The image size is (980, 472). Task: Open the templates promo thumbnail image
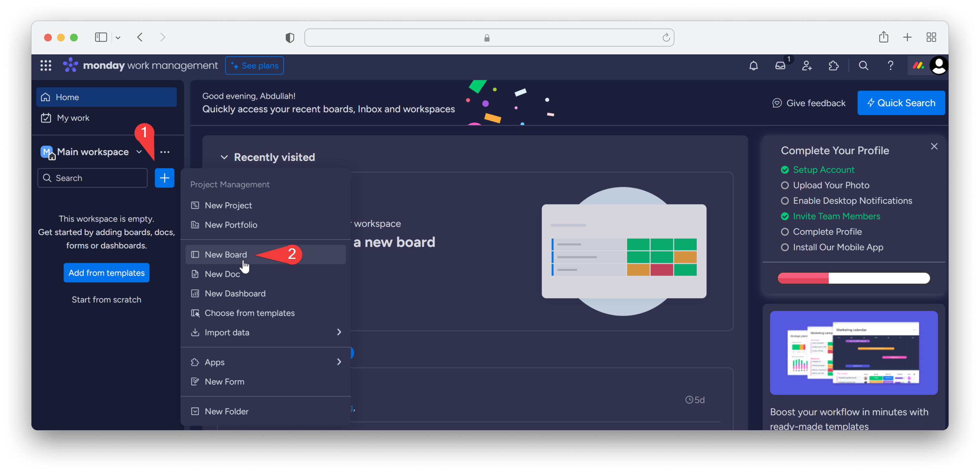point(853,353)
